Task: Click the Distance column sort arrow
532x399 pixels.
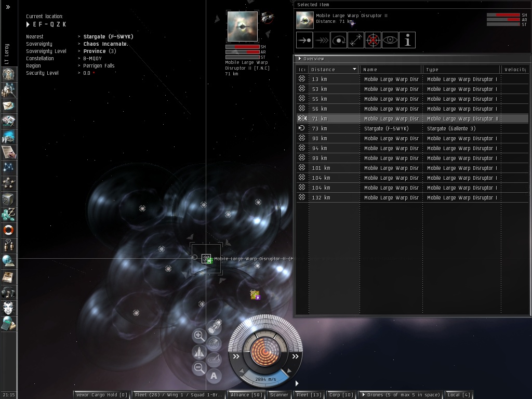Action: [354, 69]
